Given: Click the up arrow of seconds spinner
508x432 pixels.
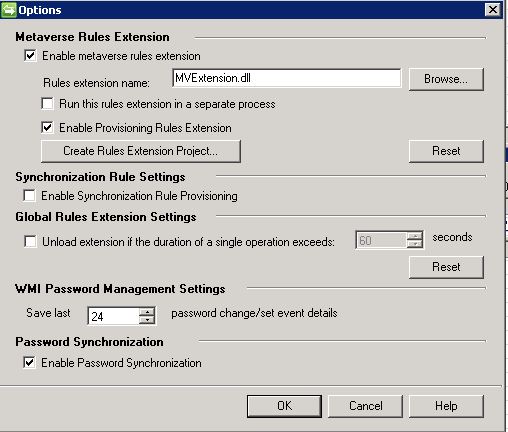Looking at the screenshot, I should (415, 236).
